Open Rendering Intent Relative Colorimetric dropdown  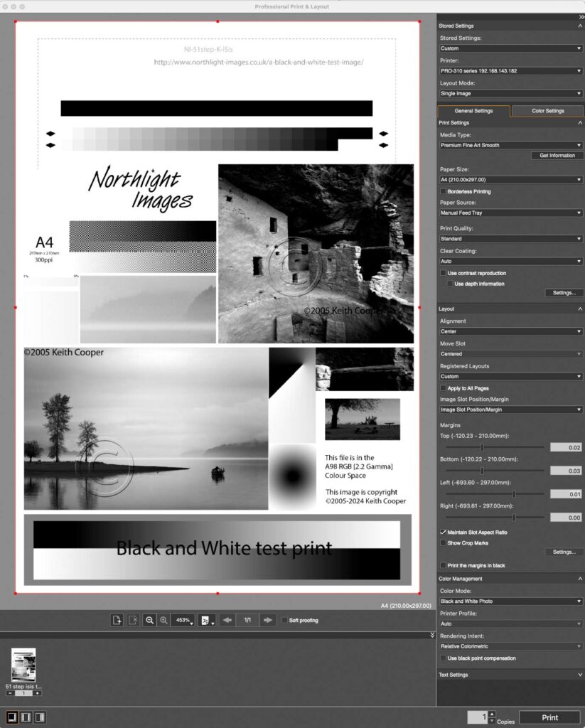[510, 646]
